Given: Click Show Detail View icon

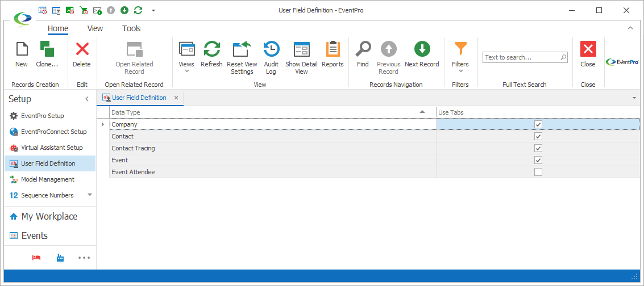Looking at the screenshot, I should (302, 49).
